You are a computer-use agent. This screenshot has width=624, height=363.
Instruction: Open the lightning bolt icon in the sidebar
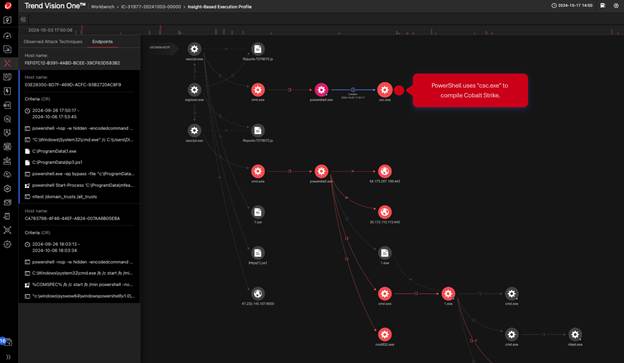pyautogui.click(x=7, y=91)
